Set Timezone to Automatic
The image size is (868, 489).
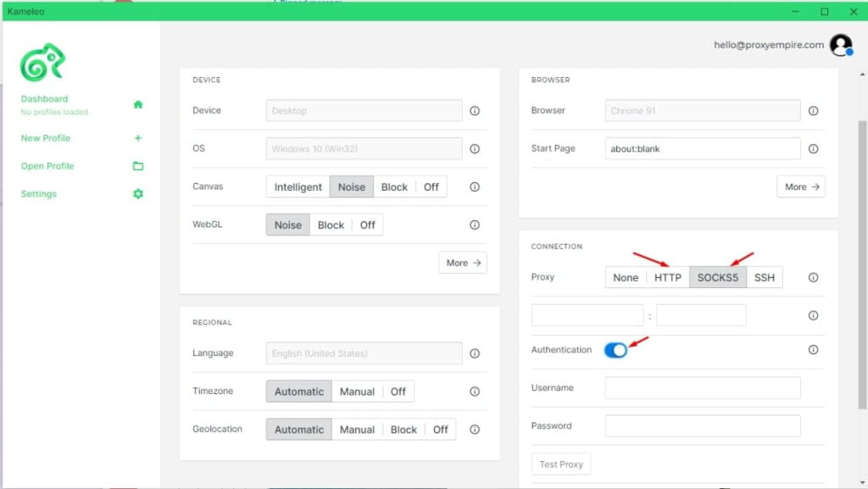[299, 392]
